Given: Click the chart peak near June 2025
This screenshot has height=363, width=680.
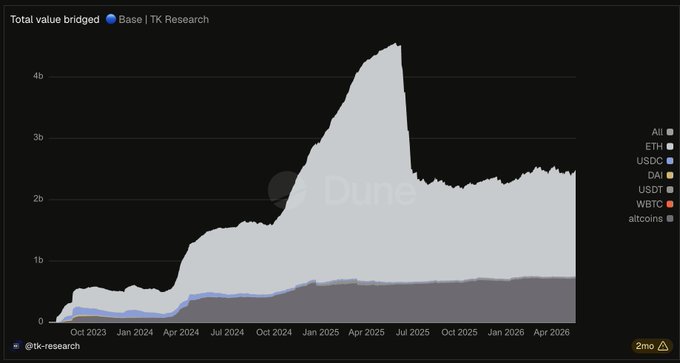Looking at the screenshot, I should pos(395,44).
